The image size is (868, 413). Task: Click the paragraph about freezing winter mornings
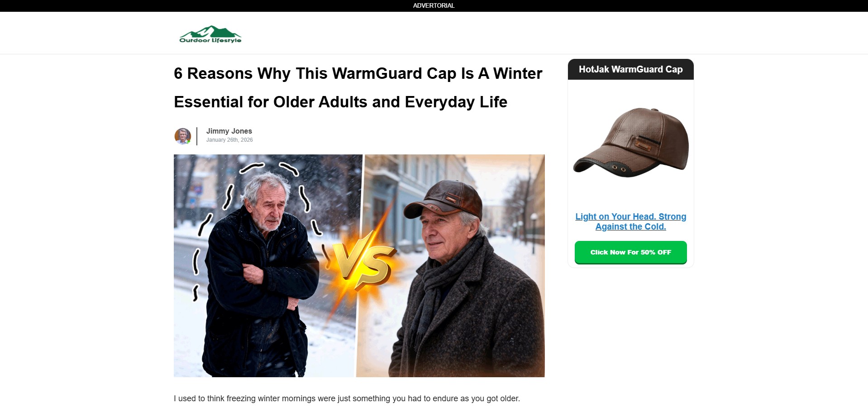tap(347, 399)
